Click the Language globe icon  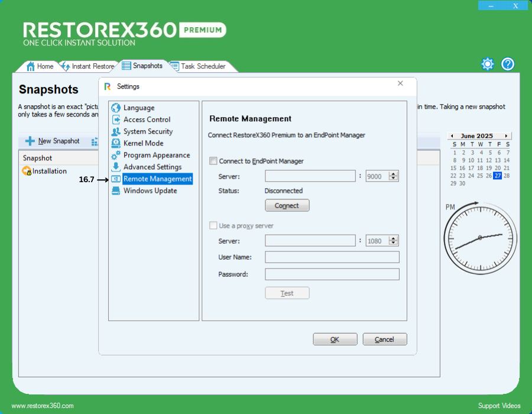(x=116, y=108)
